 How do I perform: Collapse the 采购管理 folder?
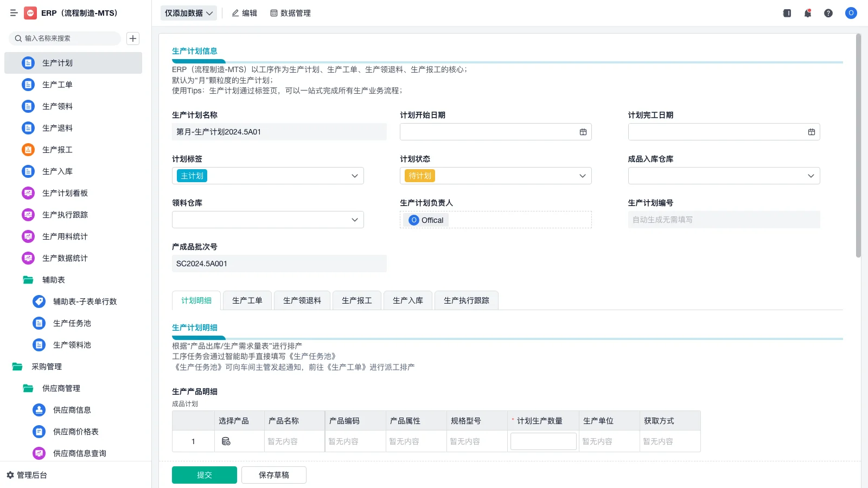pos(17,367)
